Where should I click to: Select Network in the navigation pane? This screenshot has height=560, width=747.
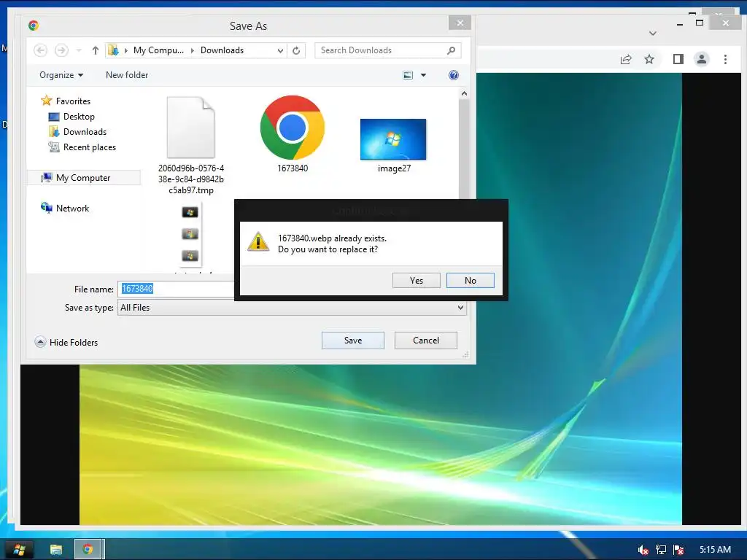tap(65, 208)
